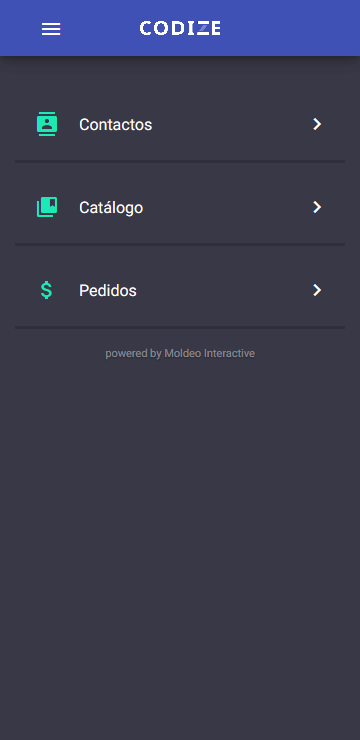Click the Contactos address book icon
This screenshot has height=740, width=360.
[47, 124]
